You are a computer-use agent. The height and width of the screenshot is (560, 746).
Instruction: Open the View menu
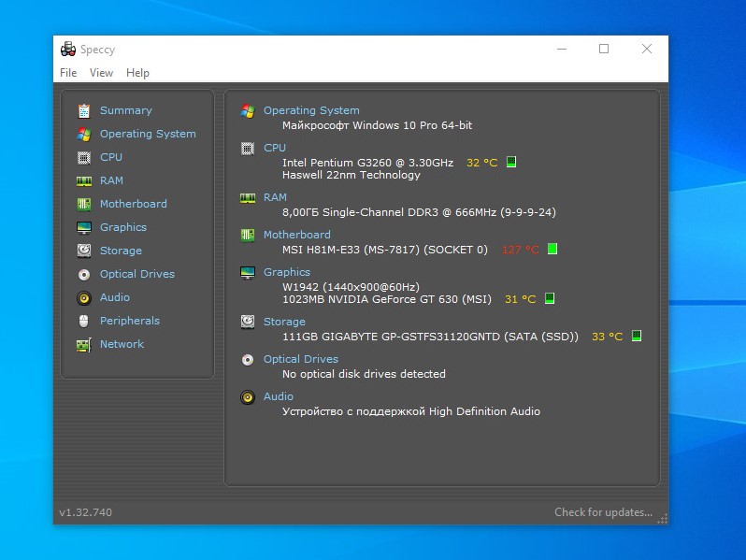(101, 73)
